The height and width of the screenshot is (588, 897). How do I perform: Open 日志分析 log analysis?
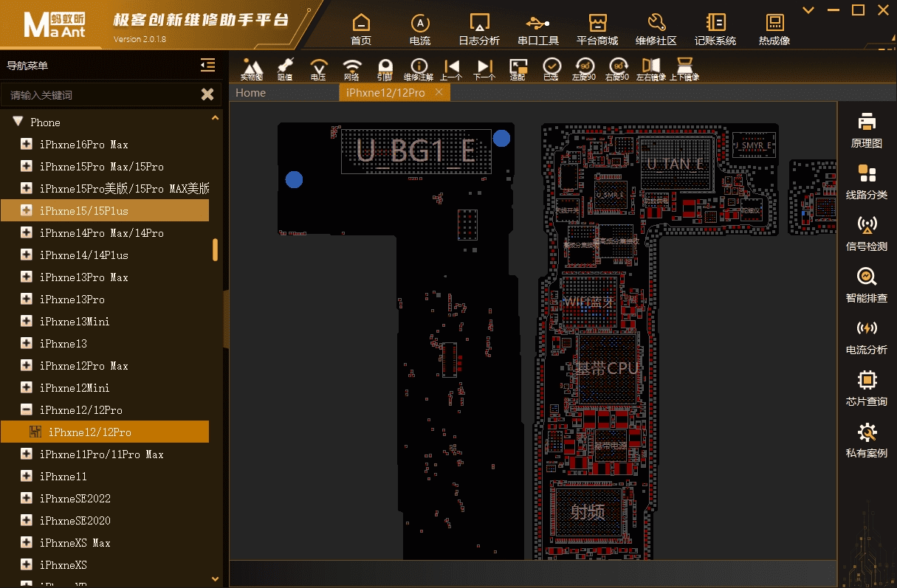479,30
